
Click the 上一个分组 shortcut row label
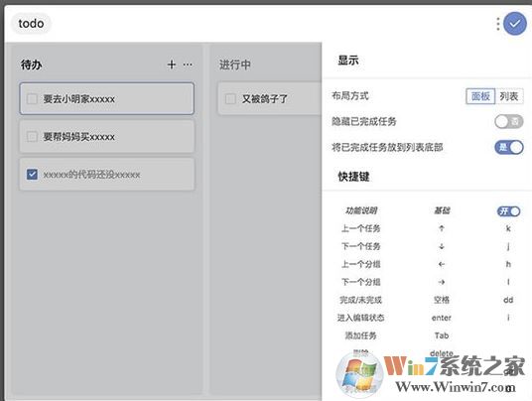[360, 264]
